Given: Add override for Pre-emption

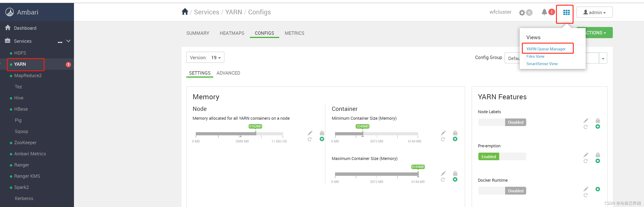Looking at the screenshot, I should click(597, 161).
